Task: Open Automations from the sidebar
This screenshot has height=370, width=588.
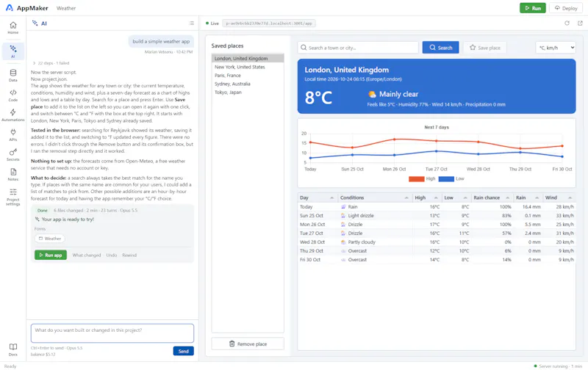Action: [13, 115]
